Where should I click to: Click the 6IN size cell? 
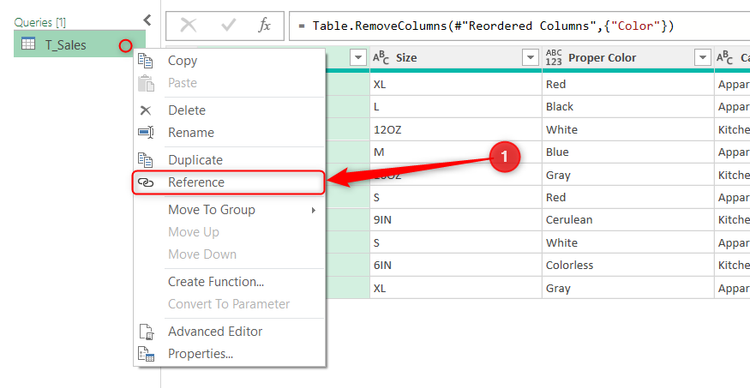[x=456, y=265]
